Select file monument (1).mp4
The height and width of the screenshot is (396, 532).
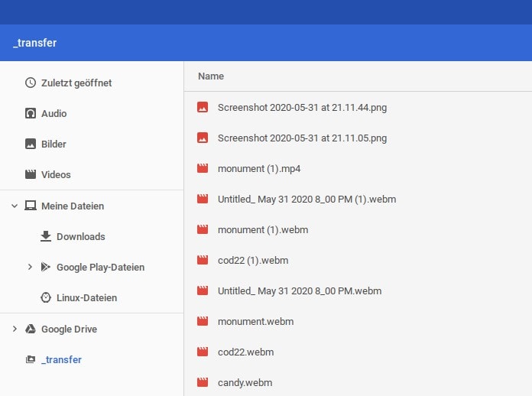[x=259, y=168]
